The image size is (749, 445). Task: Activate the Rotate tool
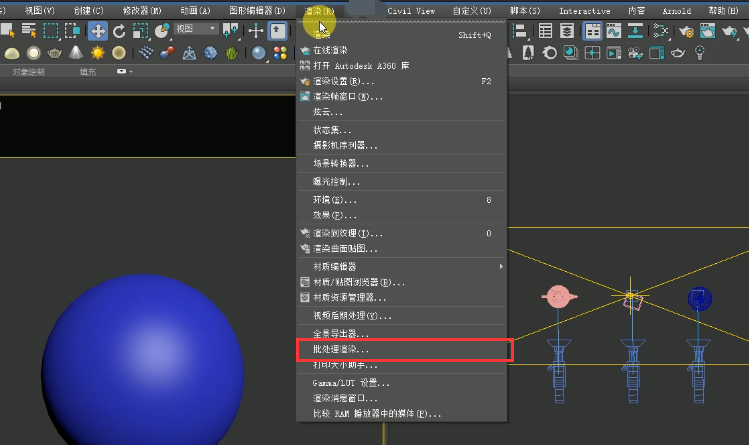point(120,31)
